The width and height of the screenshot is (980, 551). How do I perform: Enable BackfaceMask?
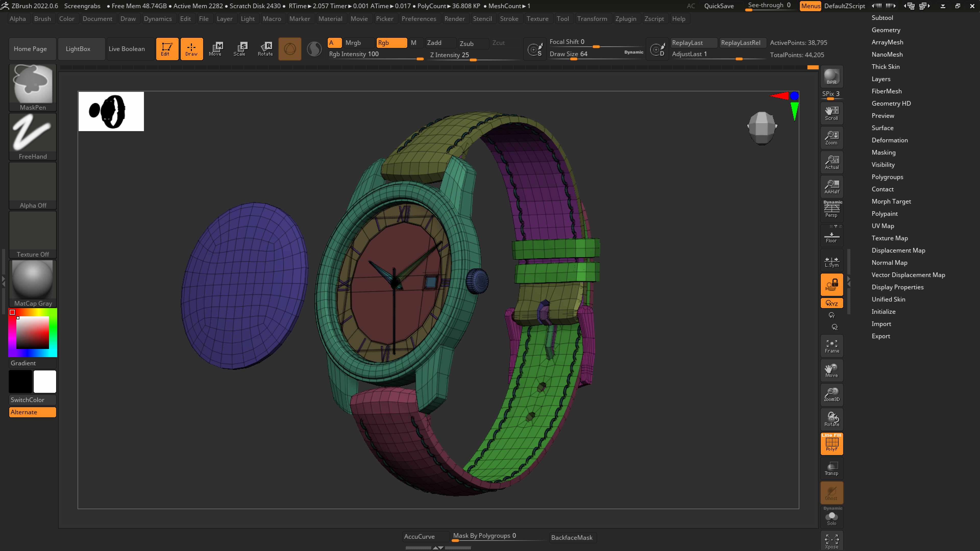(572, 537)
